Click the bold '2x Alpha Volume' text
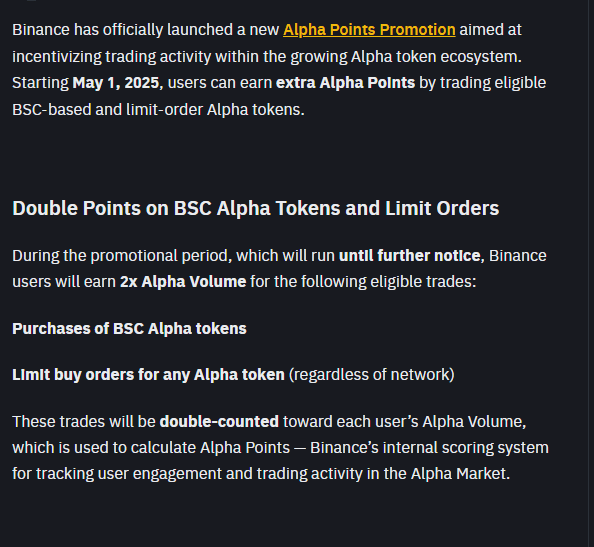The width and height of the screenshot is (594, 547). pos(183,282)
